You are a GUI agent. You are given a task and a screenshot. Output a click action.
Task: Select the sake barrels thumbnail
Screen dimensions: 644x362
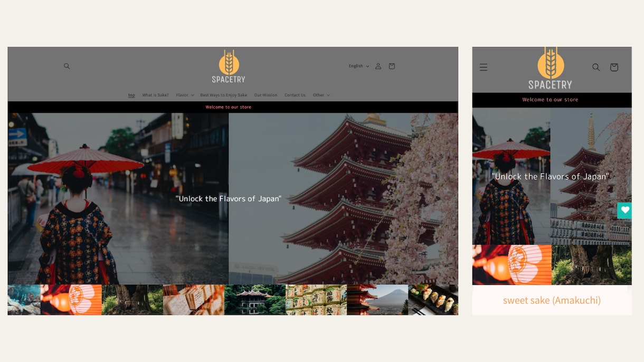pyautogui.click(x=316, y=300)
